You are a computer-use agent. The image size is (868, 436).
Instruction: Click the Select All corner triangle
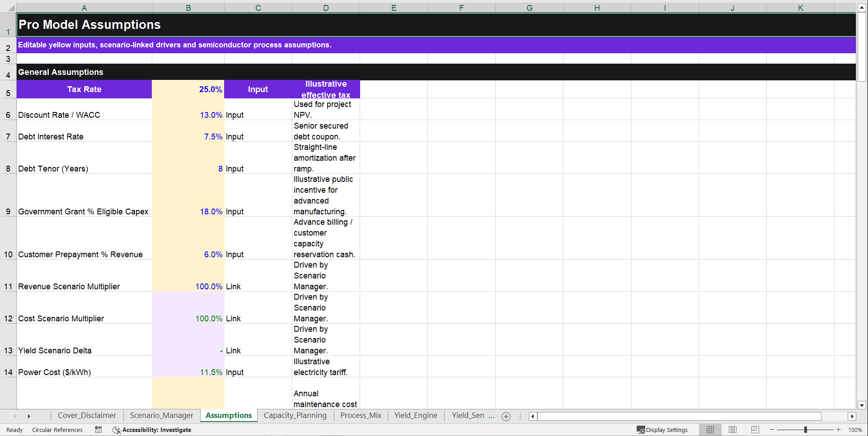point(9,8)
